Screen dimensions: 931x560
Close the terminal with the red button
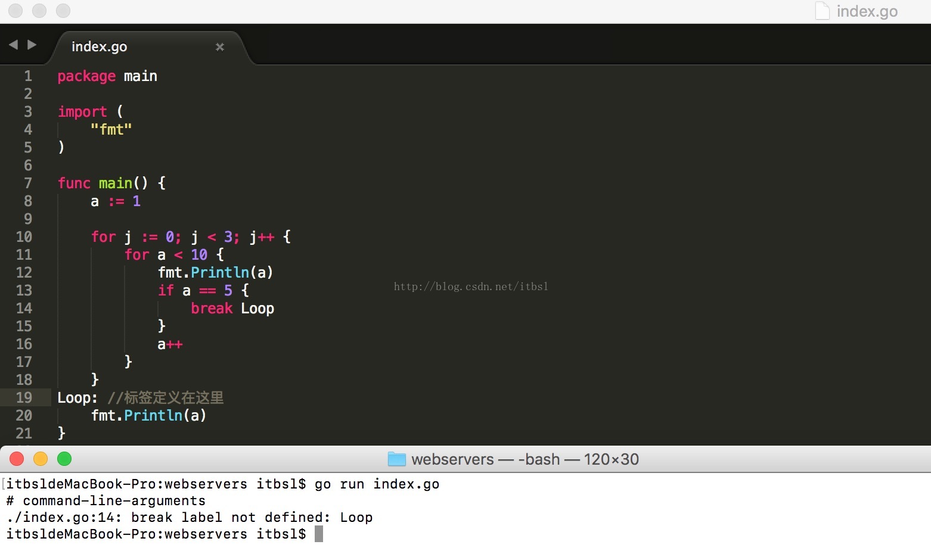[x=17, y=459]
